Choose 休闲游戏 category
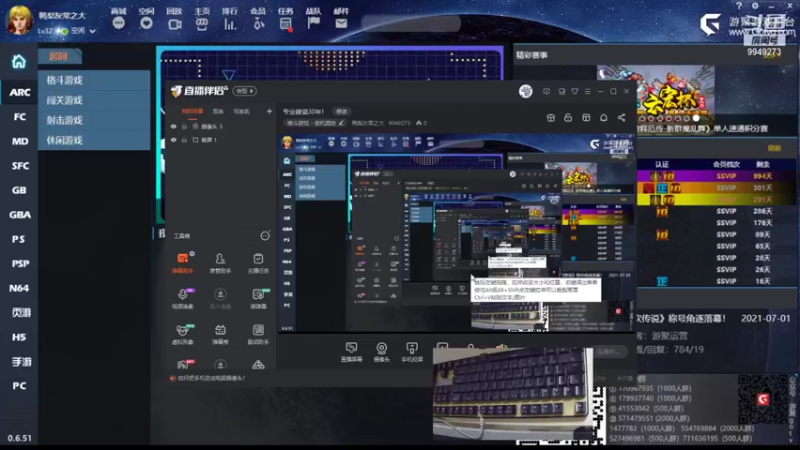 [x=94, y=140]
